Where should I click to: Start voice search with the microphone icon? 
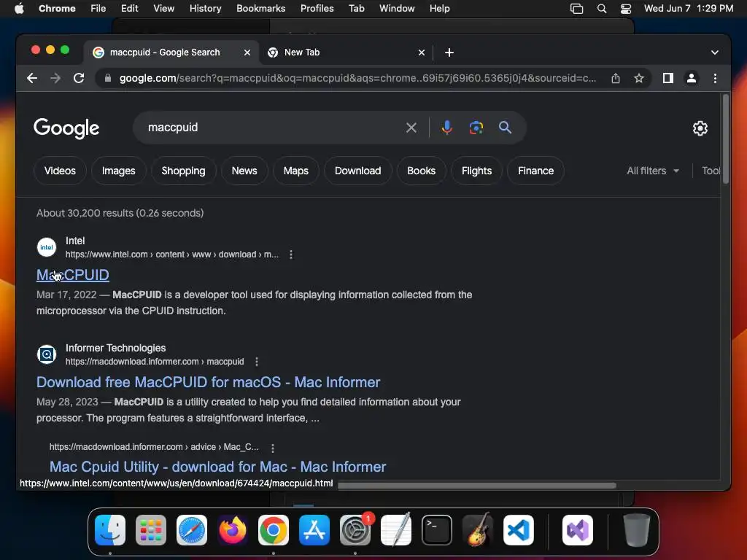[x=446, y=128]
